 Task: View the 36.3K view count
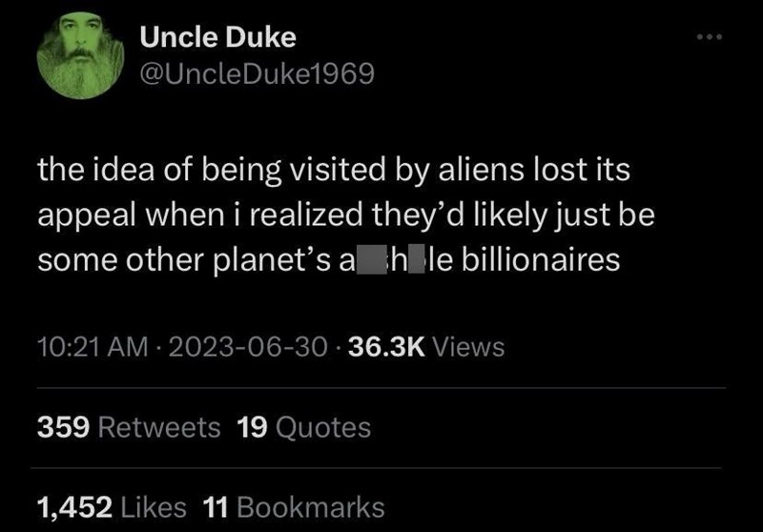pyautogui.click(x=387, y=348)
